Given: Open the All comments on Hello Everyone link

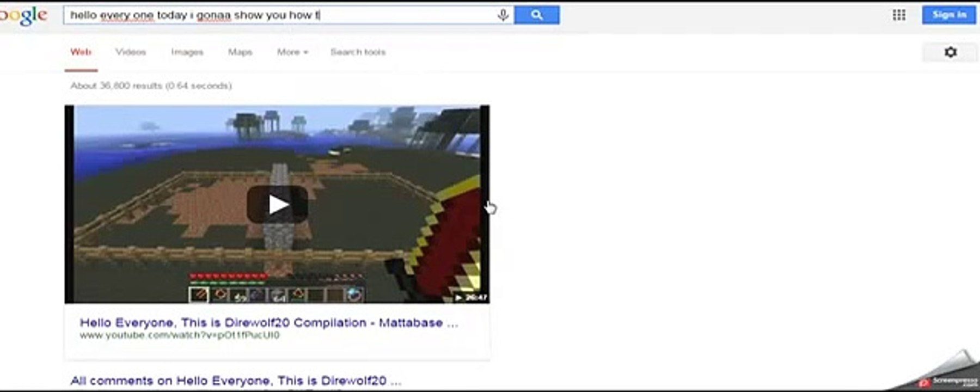Looking at the screenshot, I should tap(236, 381).
